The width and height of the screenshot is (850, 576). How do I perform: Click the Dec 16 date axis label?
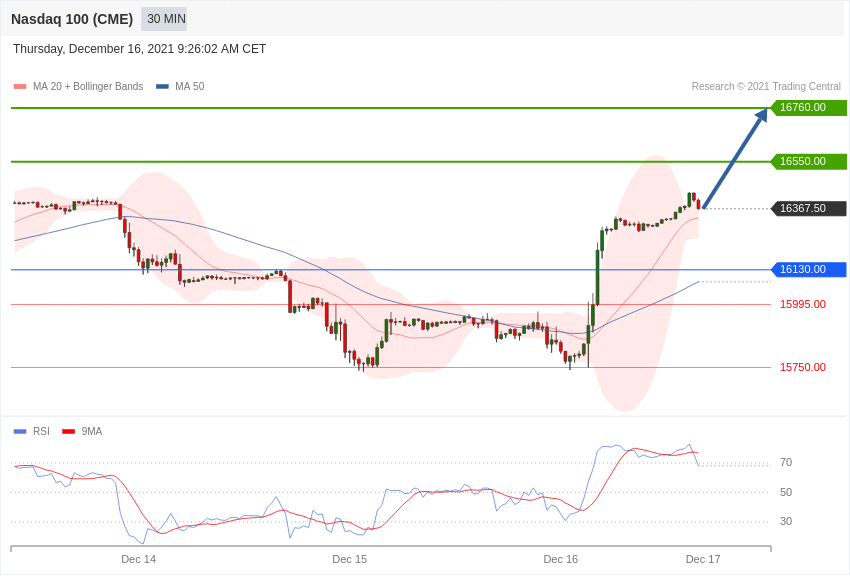pyautogui.click(x=561, y=559)
